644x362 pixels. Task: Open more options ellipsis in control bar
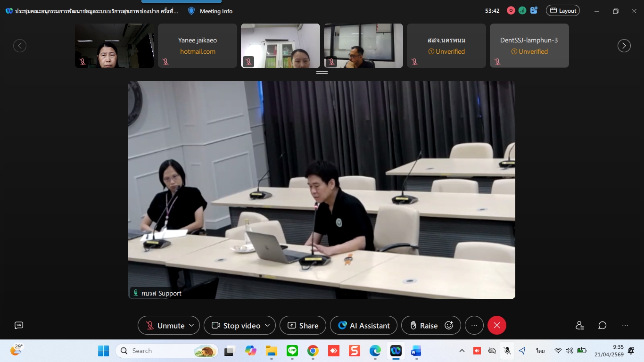pos(474,325)
